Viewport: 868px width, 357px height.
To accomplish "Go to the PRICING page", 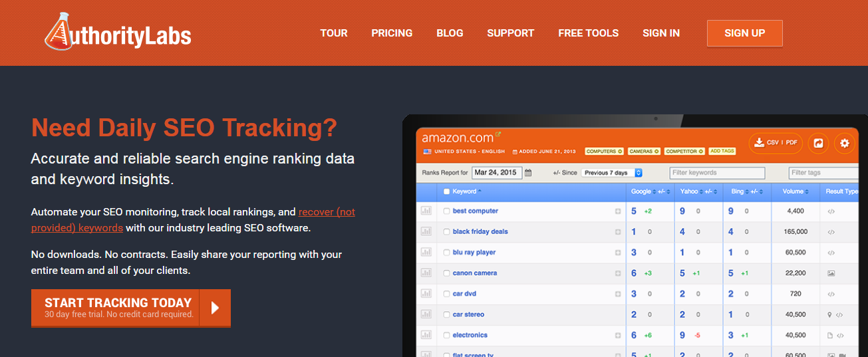I will coord(392,33).
